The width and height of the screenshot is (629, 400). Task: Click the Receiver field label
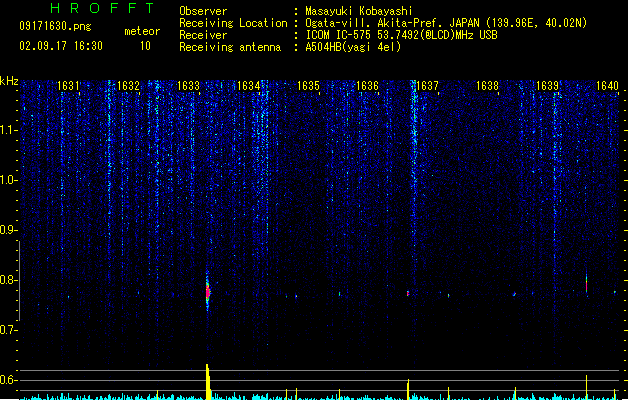pyautogui.click(x=203, y=35)
